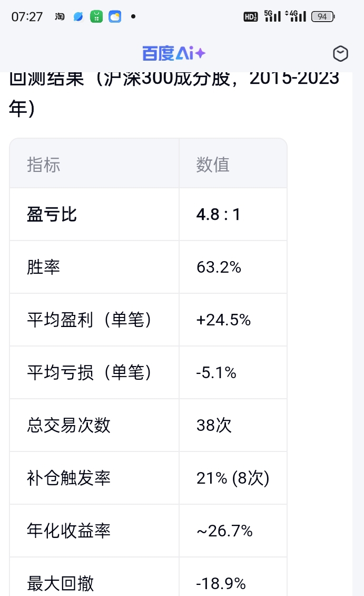
Task: Tap the battery indicator showing 94
Action: tap(323, 17)
